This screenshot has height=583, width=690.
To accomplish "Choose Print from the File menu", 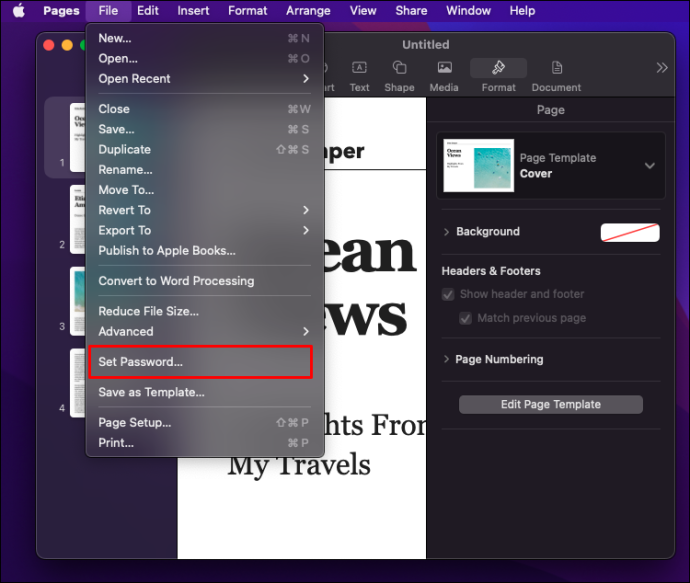I will pos(204,443).
